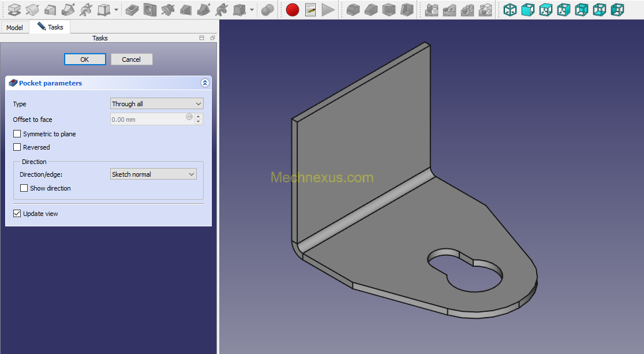This screenshot has width=644, height=354.
Task: Select the Pad tool icon
Action: (14, 9)
